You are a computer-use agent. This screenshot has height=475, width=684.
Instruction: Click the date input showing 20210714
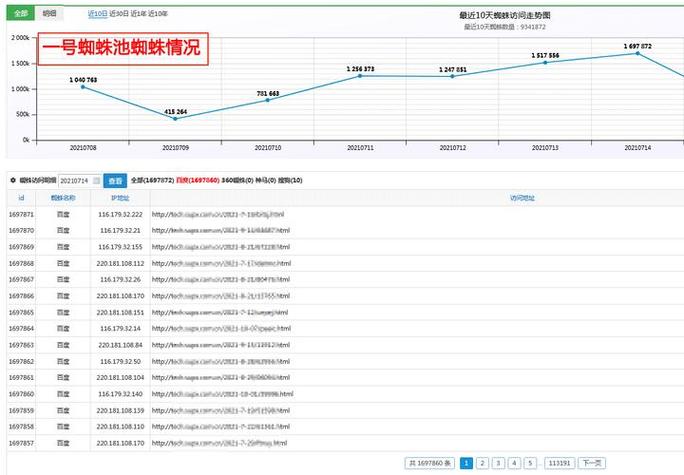coord(75,181)
